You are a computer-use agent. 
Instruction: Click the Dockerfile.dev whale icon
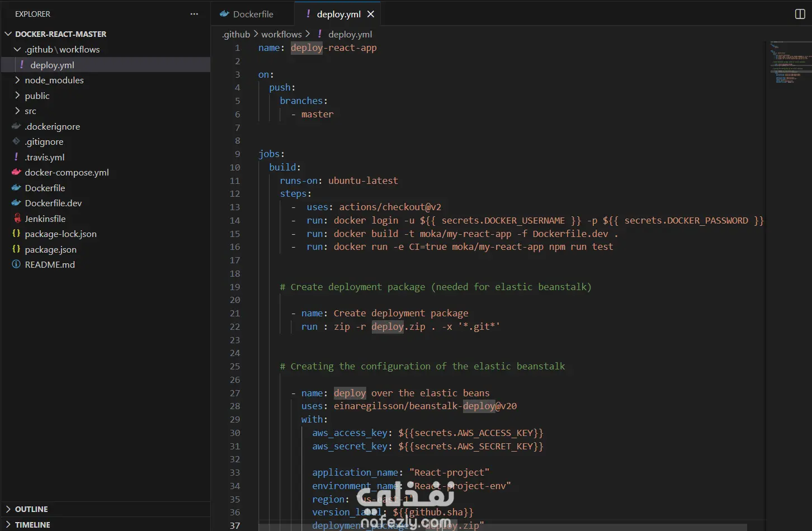point(16,203)
